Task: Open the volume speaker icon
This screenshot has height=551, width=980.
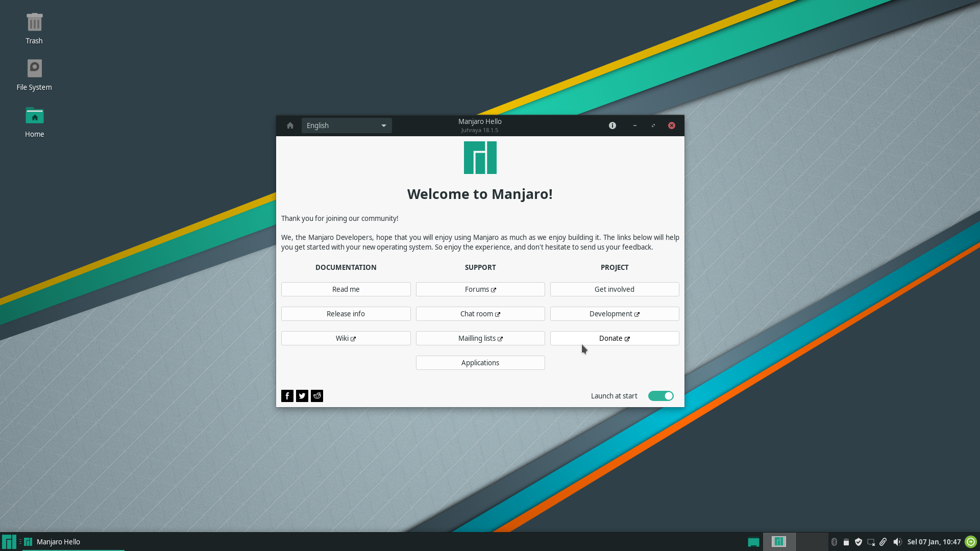Action: 897,542
